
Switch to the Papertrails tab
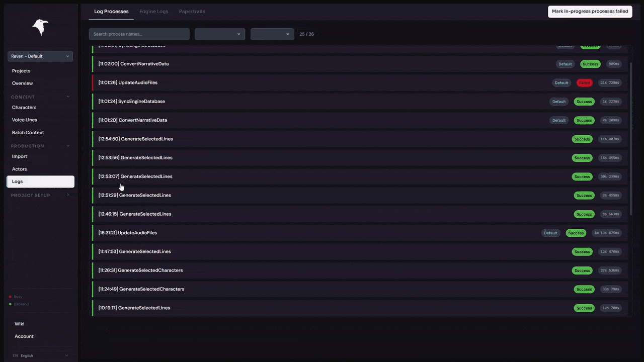pyautogui.click(x=192, y=12)
